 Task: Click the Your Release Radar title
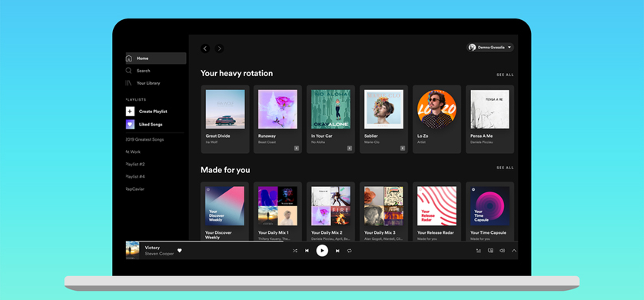coord(436,232)
